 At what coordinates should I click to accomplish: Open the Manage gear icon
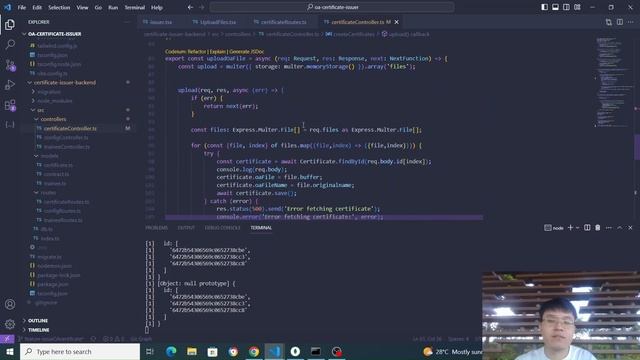point(10,324)
